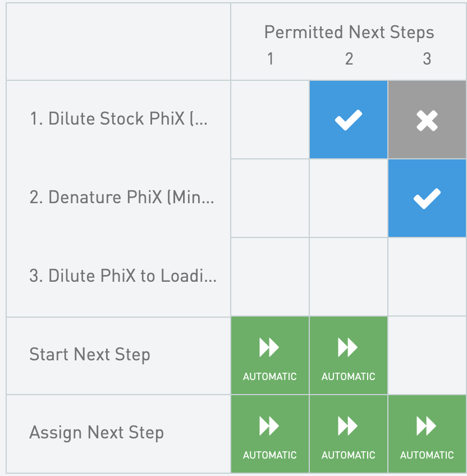Click empty cell for Dilute Stock PhiX, column 1
The width and height of the screenshot is (467, 476).
point(269,120)
